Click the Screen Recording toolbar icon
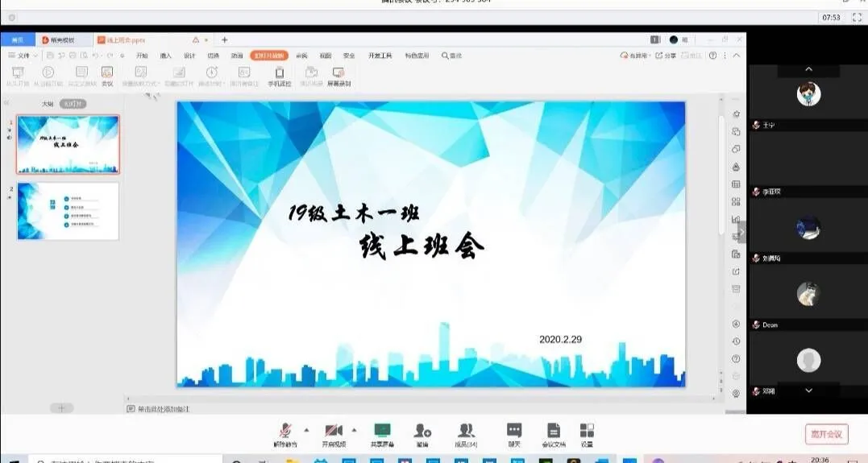This screenshot has height=463, width=868. pyautogui.click(x=338, y=76)
